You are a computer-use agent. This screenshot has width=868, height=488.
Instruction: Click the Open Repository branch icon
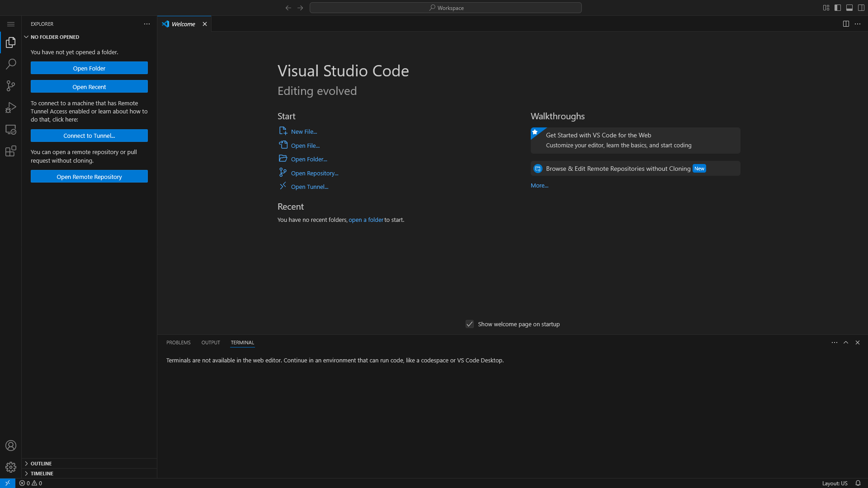click(x=283, y=173)
